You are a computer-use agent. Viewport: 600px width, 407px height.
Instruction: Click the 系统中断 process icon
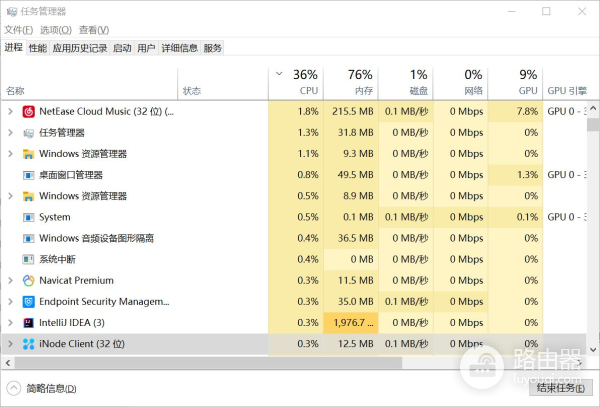(28, 260)
